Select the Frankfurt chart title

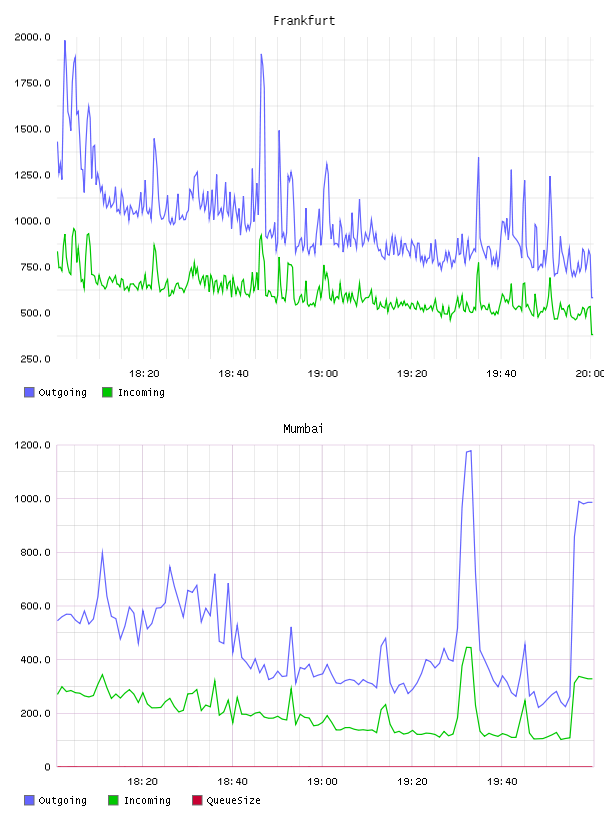coord(304,21)
